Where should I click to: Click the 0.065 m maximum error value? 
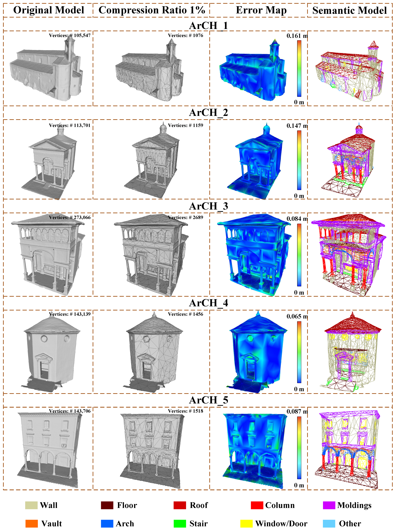tap(297, 316)
